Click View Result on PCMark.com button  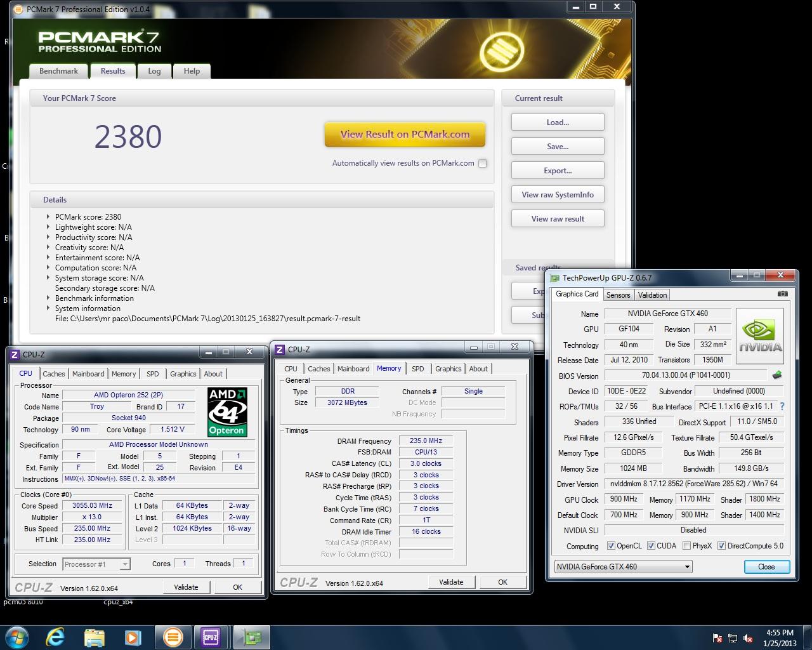click(x=405, y=135)
